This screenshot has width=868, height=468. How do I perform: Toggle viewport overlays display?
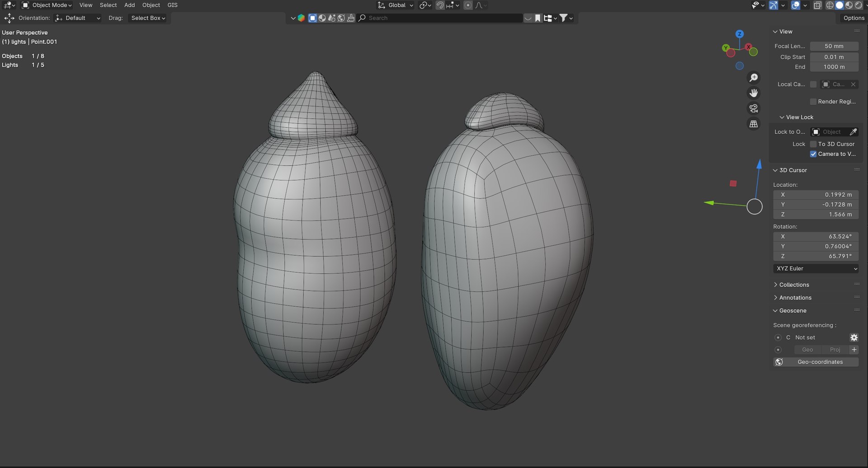(796, 5)
